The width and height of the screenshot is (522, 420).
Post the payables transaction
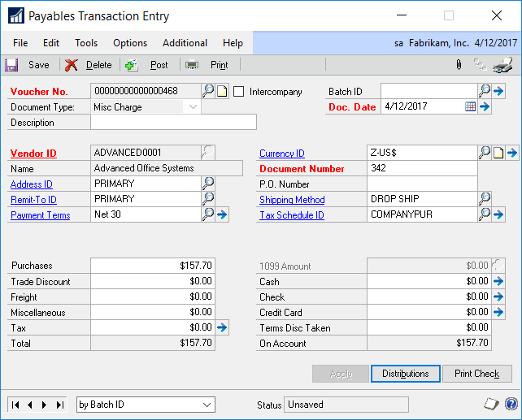pyautogui.click(x=149, y=65)
